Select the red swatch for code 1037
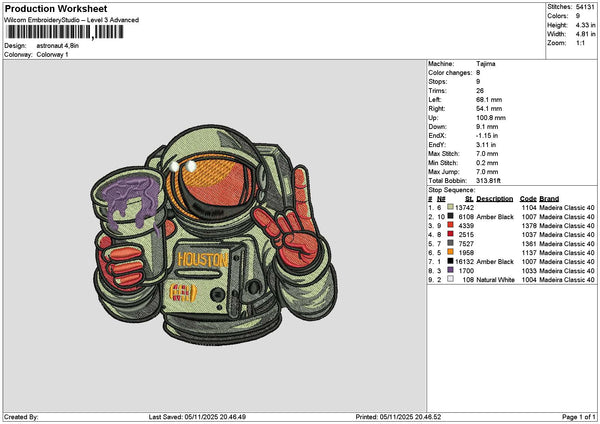Screen dimensions: 600x424 tap(450, 234)
